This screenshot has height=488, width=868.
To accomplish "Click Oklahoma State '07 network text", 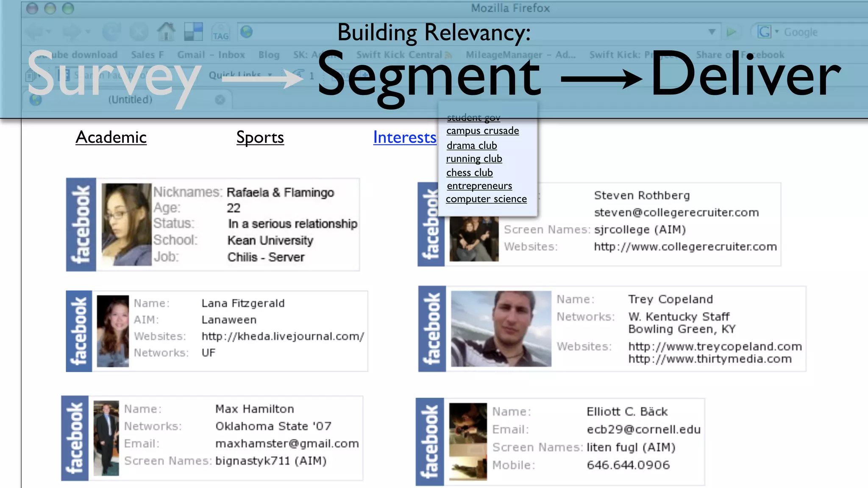I will pos(273,426).
